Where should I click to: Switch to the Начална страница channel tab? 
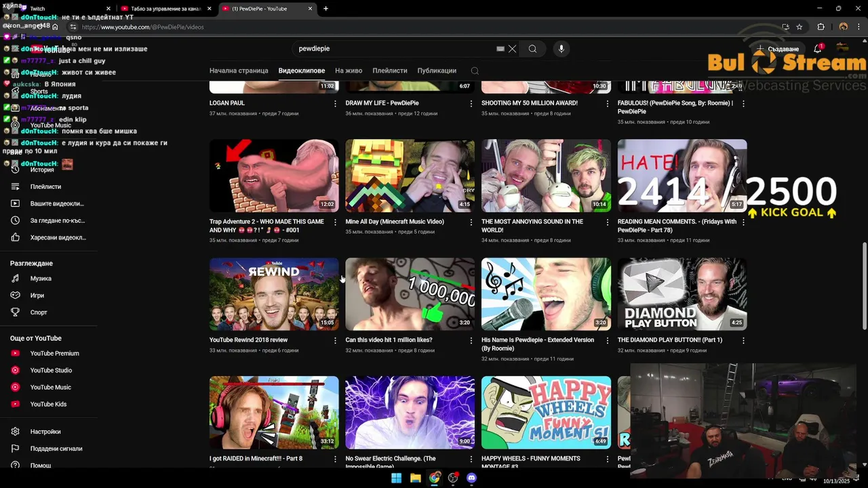239,70
